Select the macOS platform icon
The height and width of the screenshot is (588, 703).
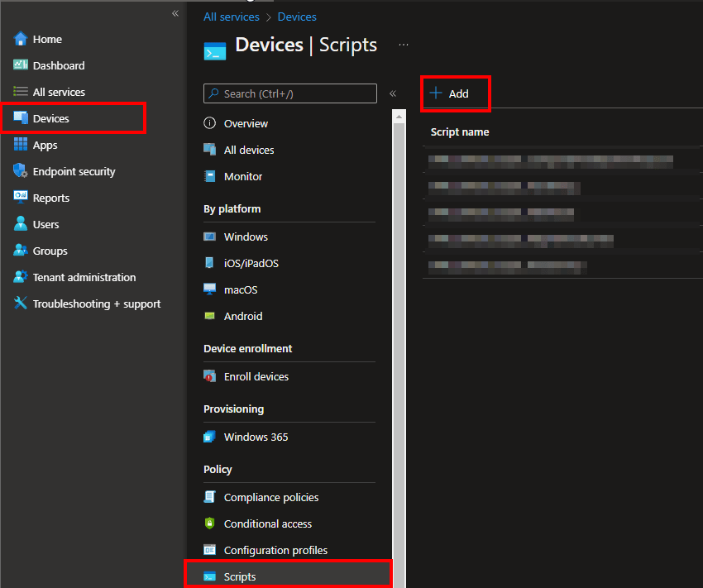(x=211, y=289)
